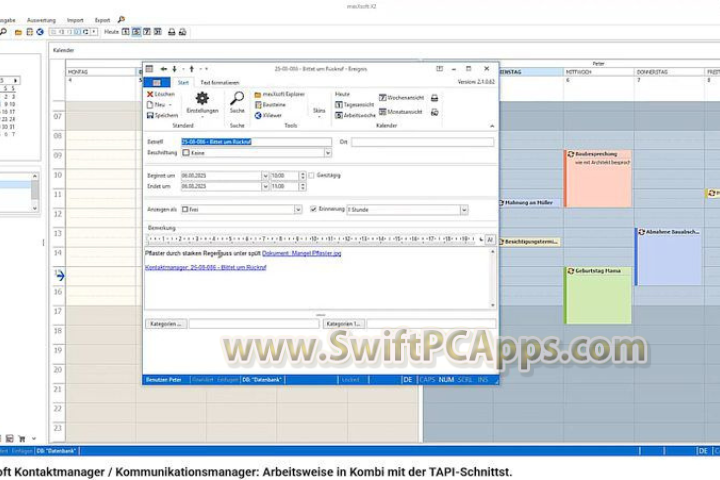Open the Erinnerung time dropdown showing 1 Stunde
This screenshot has width=720, height=480.
click(464, 210)
